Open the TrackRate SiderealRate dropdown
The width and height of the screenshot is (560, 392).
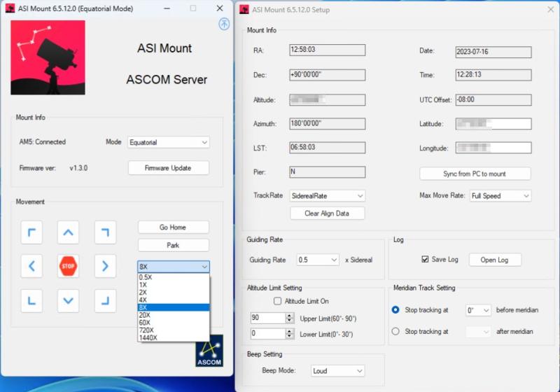[327, 195]
